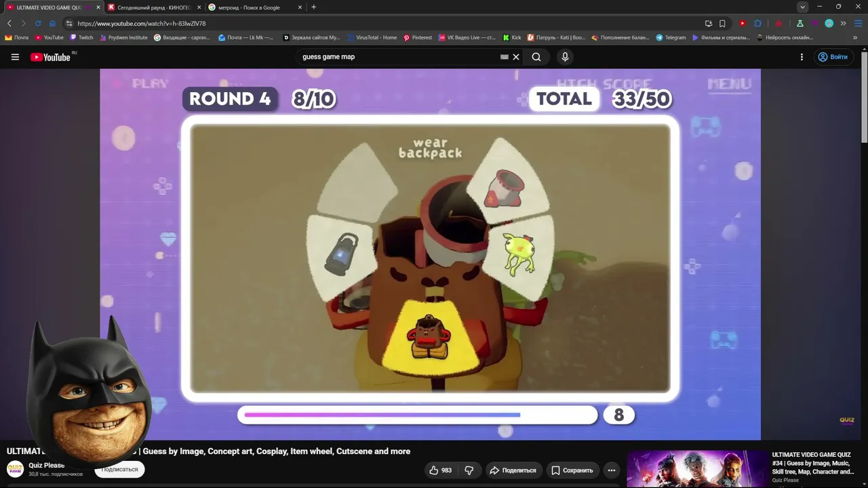The image size is (868, 488).
Task: Close the YouTube browser tab
Action: click(x=98, y=7)
